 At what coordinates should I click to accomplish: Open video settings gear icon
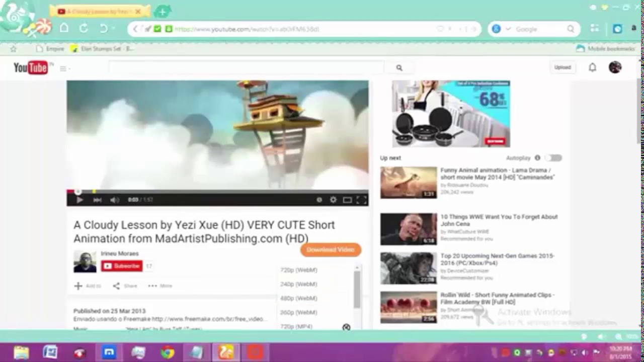point(333,200)
